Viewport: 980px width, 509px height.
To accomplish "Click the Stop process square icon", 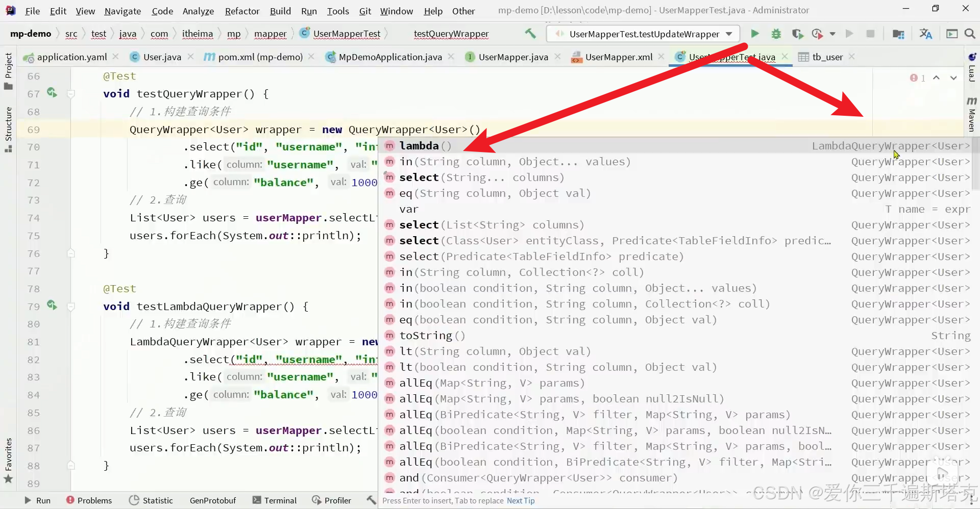I will click(870, 34).
